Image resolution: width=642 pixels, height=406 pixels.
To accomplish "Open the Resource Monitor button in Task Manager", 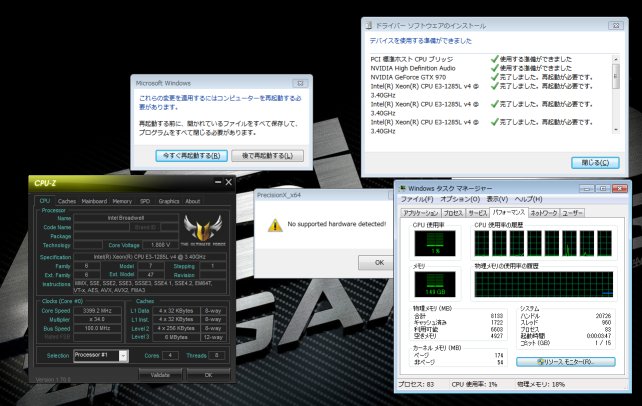I will coord(565,362).
